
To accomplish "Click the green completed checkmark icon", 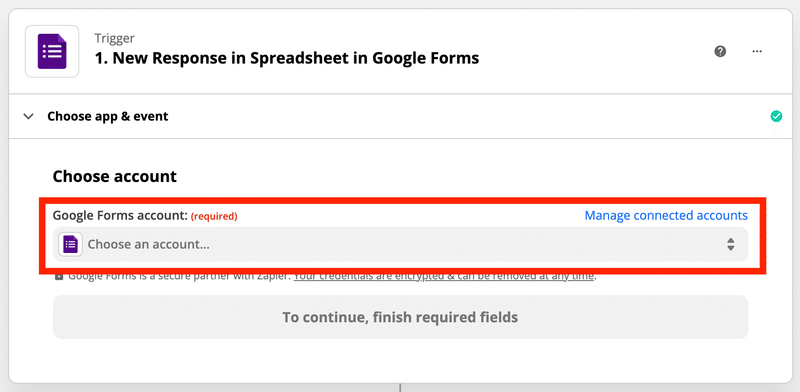I will point(776,116).
